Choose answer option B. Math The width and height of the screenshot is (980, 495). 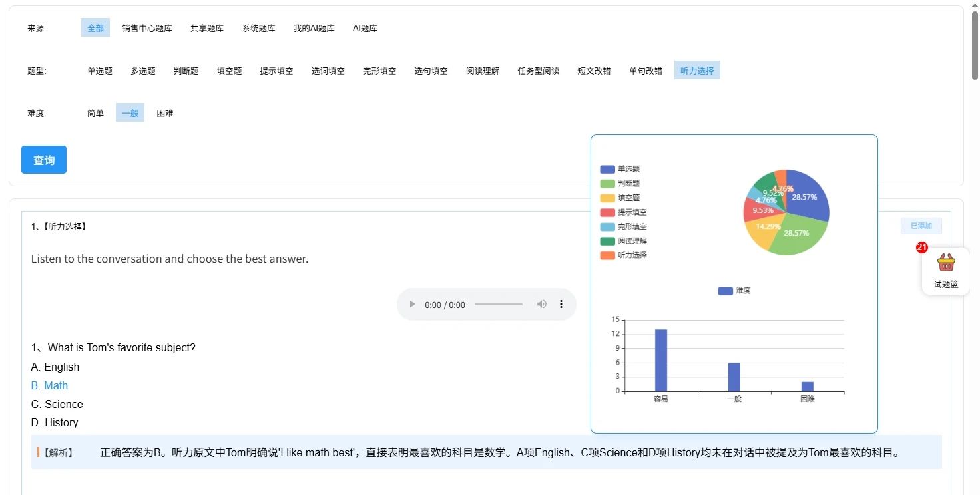point(49,385)
